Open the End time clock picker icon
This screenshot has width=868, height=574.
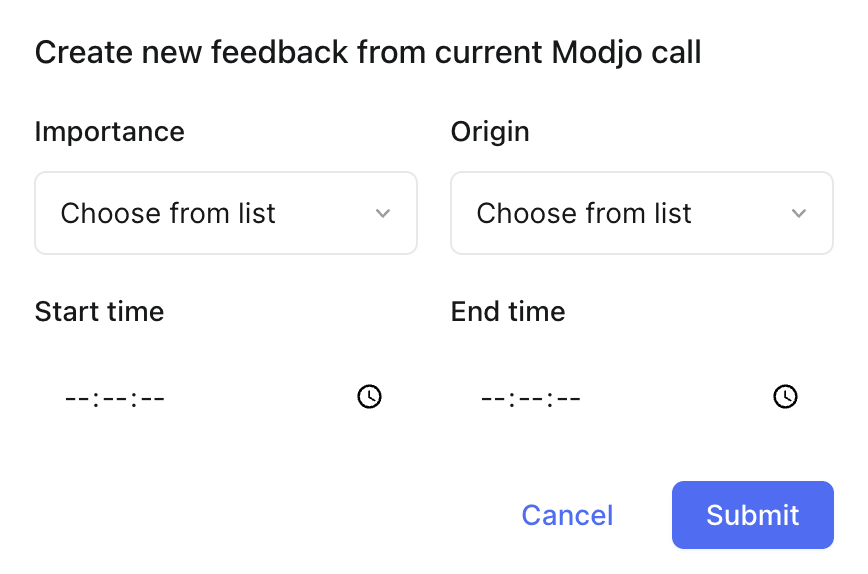[x=785, y=396]
